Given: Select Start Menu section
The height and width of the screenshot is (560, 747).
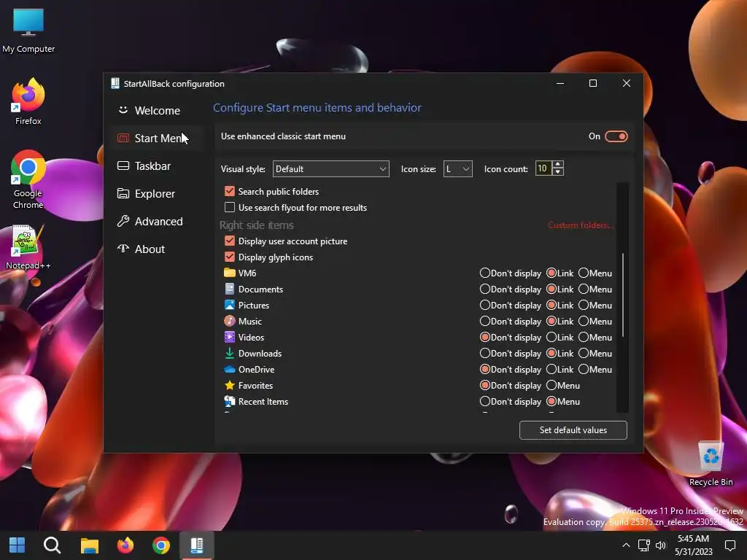Looking at the screenshot, I should pyautogui.click(x=158, y=138).
